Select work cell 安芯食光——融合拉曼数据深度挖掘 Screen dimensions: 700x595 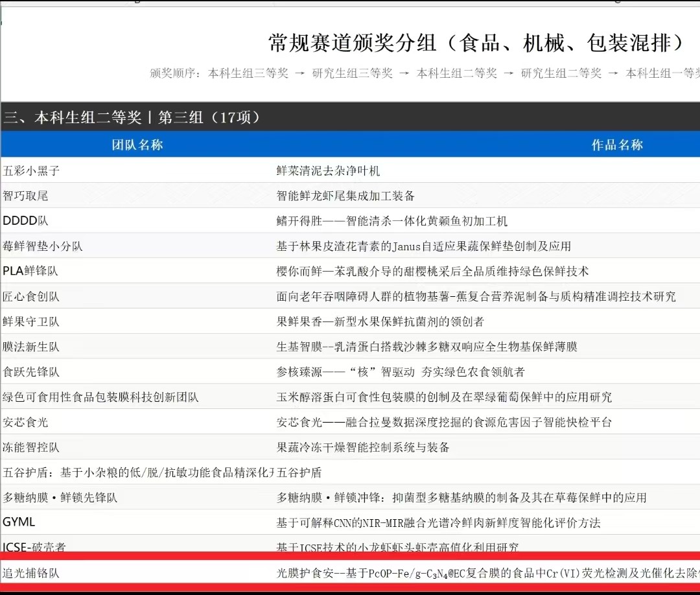click(x=444, y=422)
